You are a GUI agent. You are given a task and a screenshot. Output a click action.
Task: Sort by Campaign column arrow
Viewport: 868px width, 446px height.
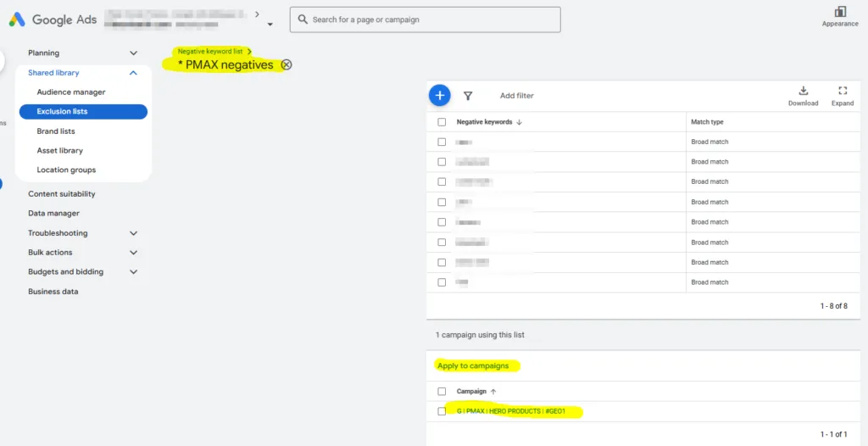point(494,391)
